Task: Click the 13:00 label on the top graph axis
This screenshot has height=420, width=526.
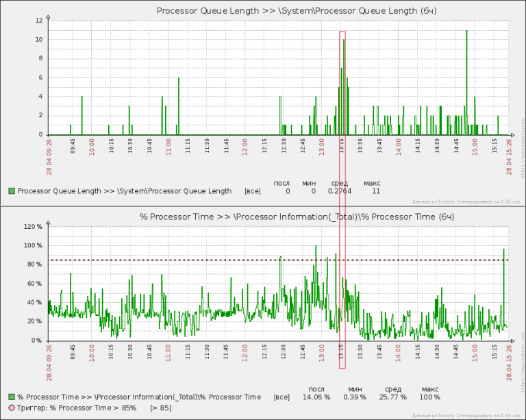Action: pyautogui.click(x=323, y=149)
